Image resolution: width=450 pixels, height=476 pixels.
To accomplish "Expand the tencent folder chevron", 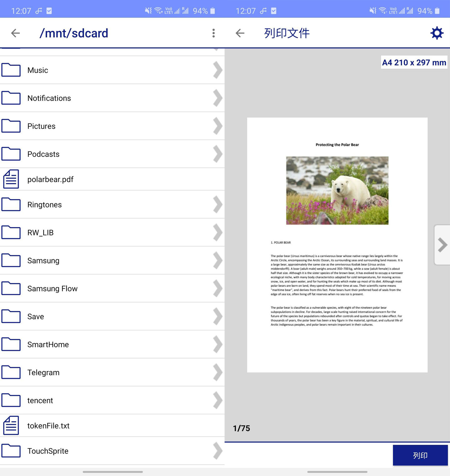I will tap(217, 400).
